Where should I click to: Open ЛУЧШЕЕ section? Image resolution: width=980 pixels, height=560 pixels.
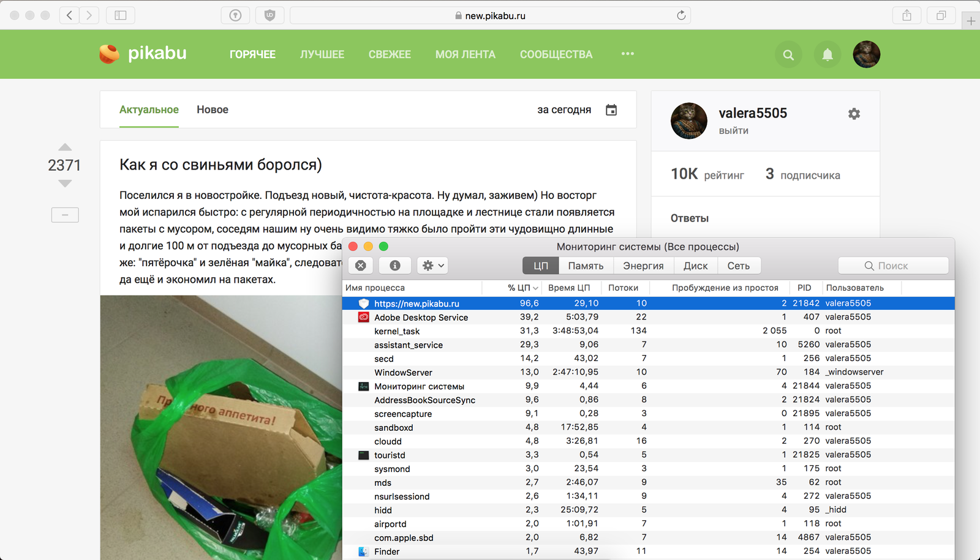322,54
